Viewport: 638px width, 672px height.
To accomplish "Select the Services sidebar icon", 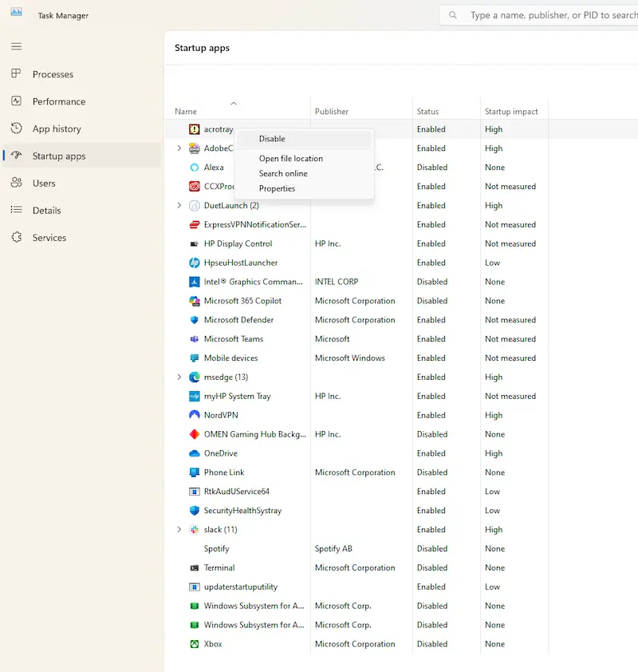I will [x=18, y=237].
